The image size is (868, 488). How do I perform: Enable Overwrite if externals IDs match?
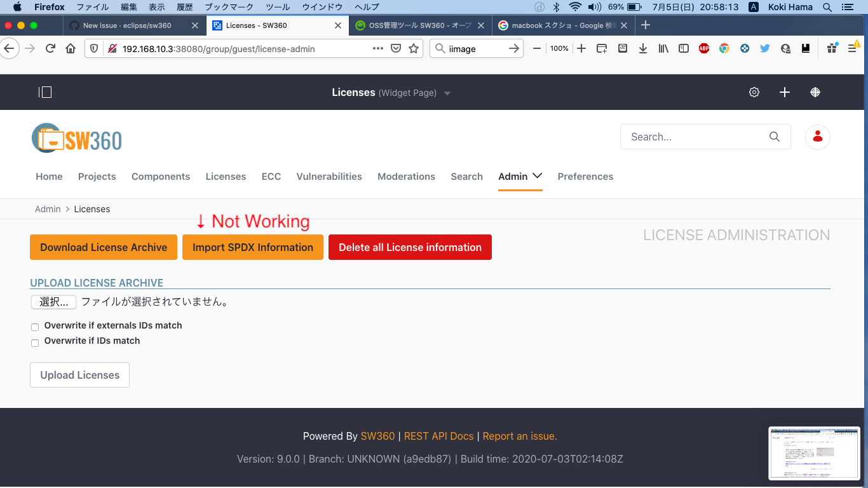(35, 327)
